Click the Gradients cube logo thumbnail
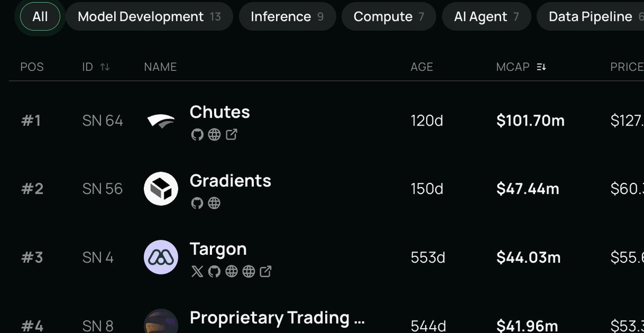The image size is (644, 333). (x=160, y=188)
